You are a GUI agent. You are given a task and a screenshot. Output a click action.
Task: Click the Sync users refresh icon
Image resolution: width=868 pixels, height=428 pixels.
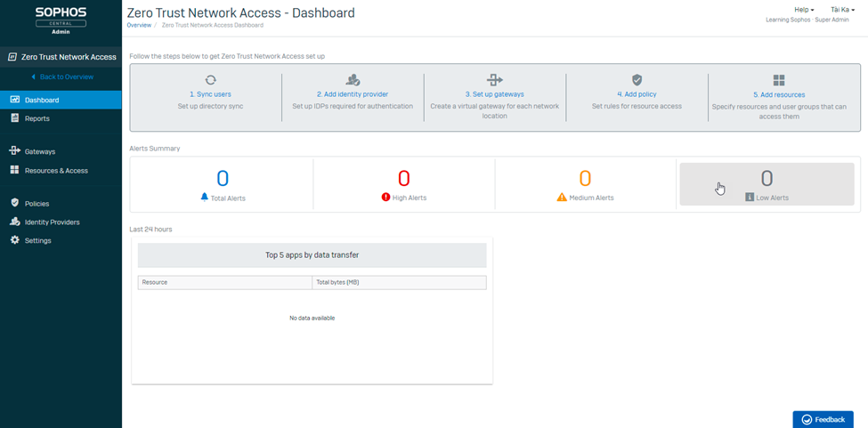click(210, 79)
